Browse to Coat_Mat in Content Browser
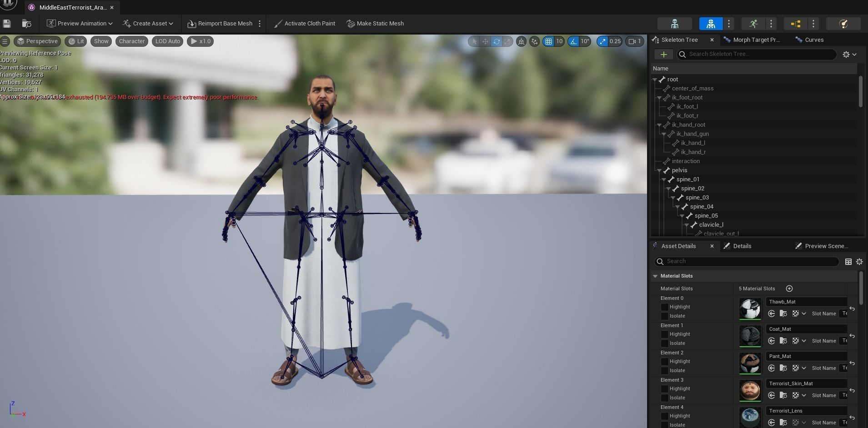Image resolution: width=868 pixels, height=428 pixels. click(783, 341)
